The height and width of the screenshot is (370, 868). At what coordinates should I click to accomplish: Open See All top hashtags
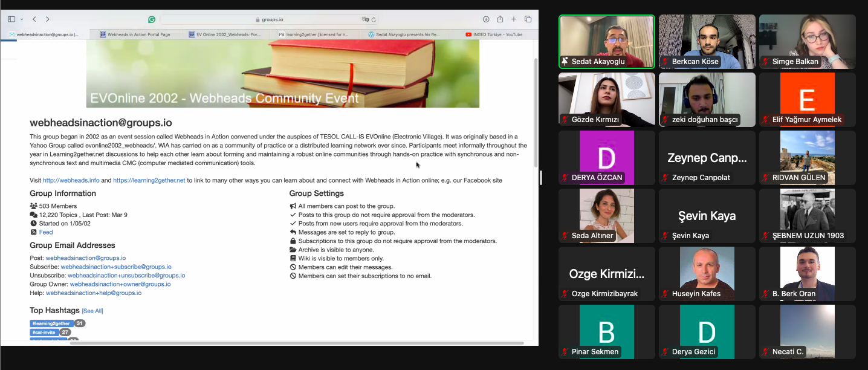[x=92, y=311]
